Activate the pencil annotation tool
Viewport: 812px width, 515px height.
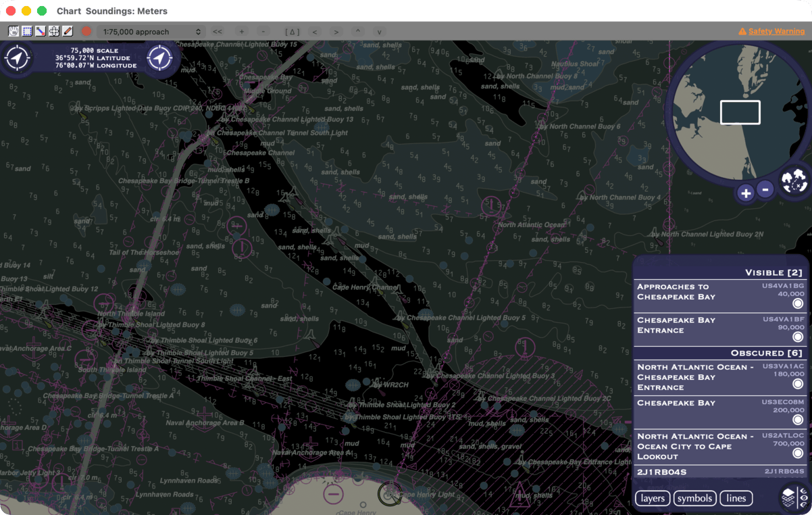68,31
